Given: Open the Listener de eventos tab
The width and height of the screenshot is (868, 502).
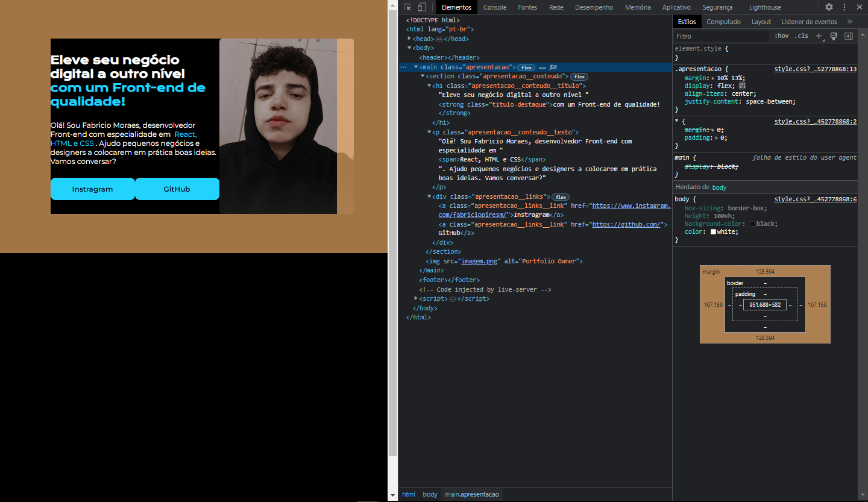Looking at the screenshot, I should (x=809, y=22).
